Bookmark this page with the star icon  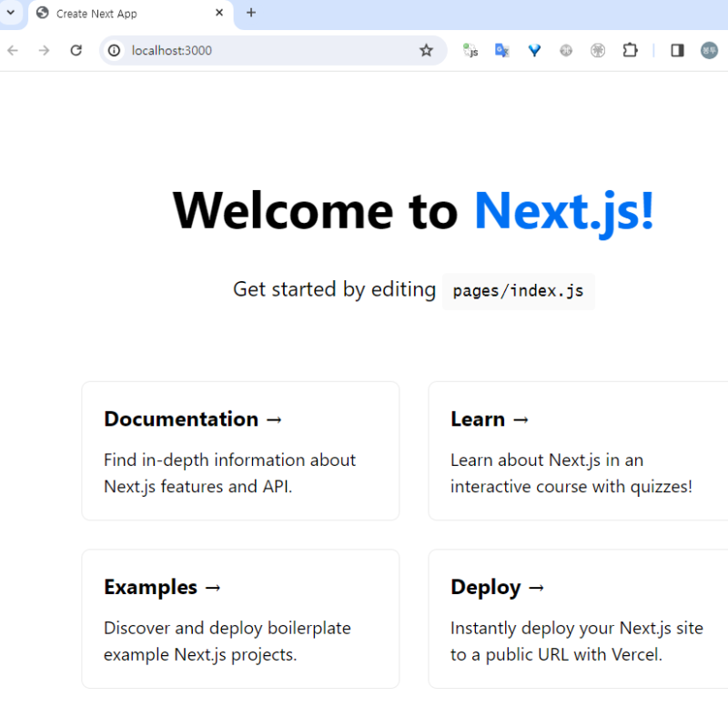point(426,50)
